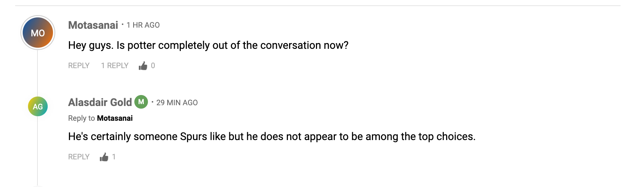This screenshot has height=187, width=644.
Task: Click the 'Is potter completely out' comment text
Action: coord(208,45)
